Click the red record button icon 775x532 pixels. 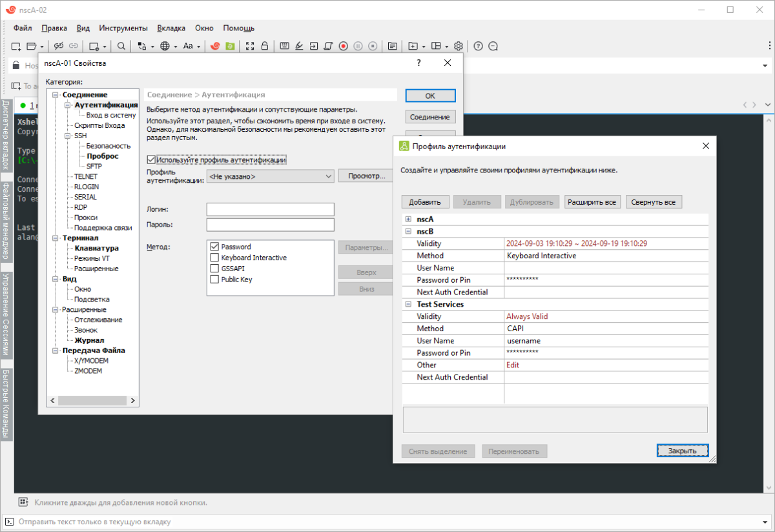(344, 46)
